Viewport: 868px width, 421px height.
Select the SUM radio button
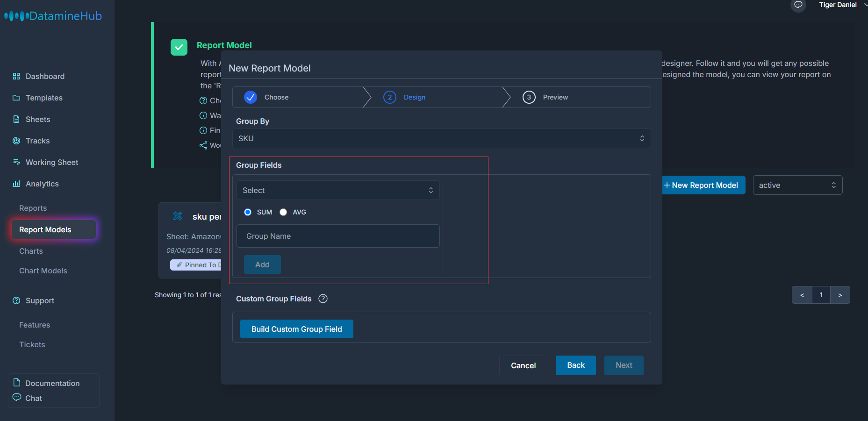tap(248, 212)
